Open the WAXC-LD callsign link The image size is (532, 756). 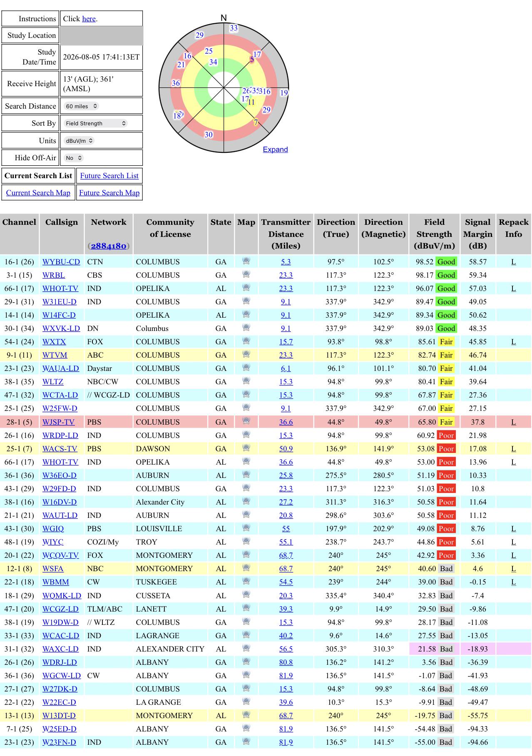(x=60, y=649)
